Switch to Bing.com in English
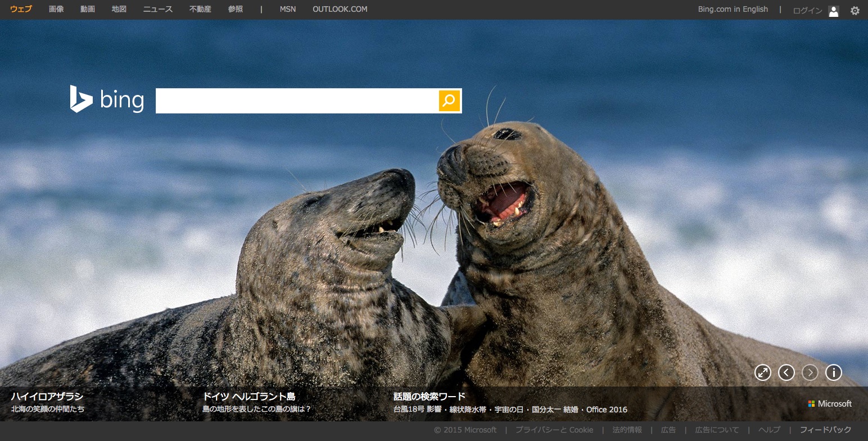The width and height of the screenshot is (868, 441). [733, 9]
